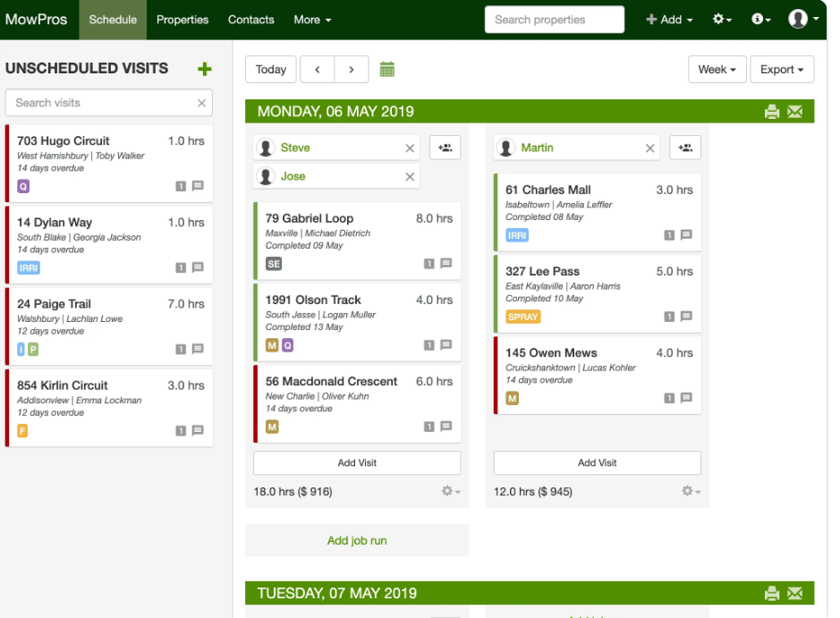Screen dimensions: 840x618
Task: Add a team member to Martin's job run
Action: point(684,148)
